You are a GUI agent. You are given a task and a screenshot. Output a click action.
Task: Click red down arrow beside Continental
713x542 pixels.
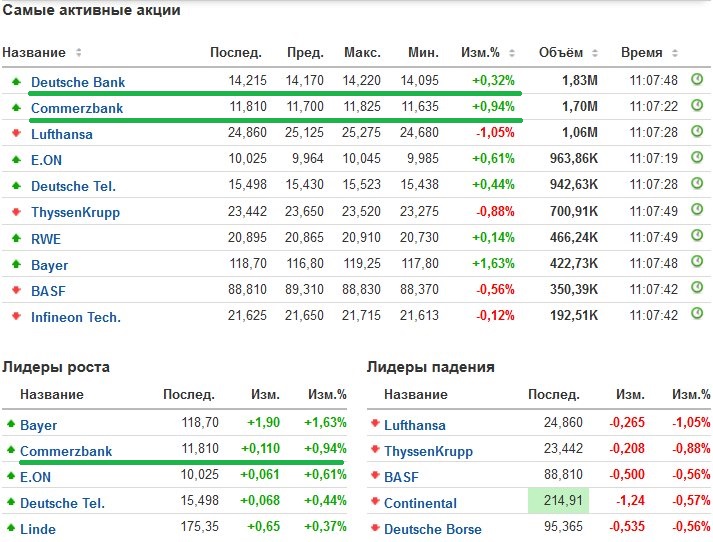(x=376, y=502)
